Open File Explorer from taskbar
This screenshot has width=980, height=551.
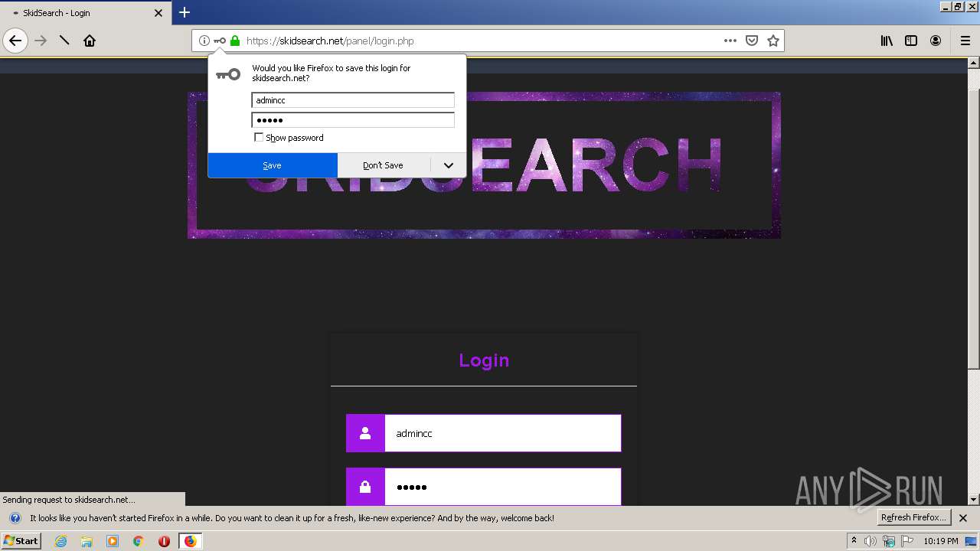point(87,541)
